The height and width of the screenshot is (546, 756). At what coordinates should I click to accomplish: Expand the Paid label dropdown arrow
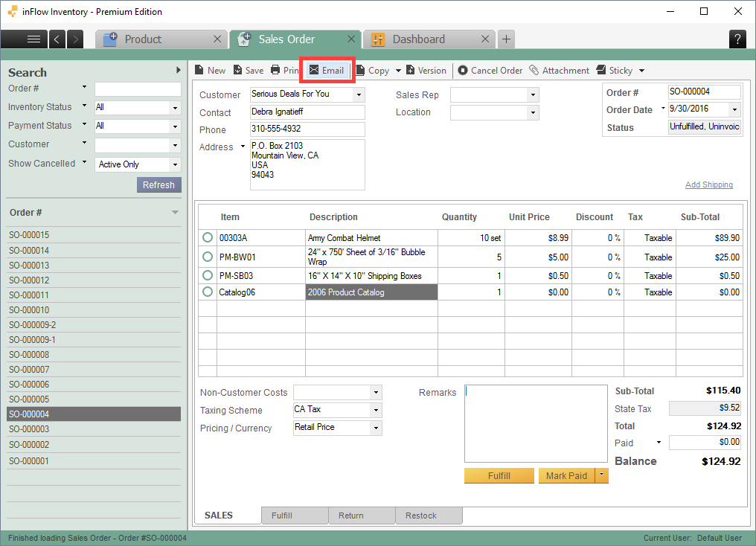pyautogui.click(x=659, y=442)
